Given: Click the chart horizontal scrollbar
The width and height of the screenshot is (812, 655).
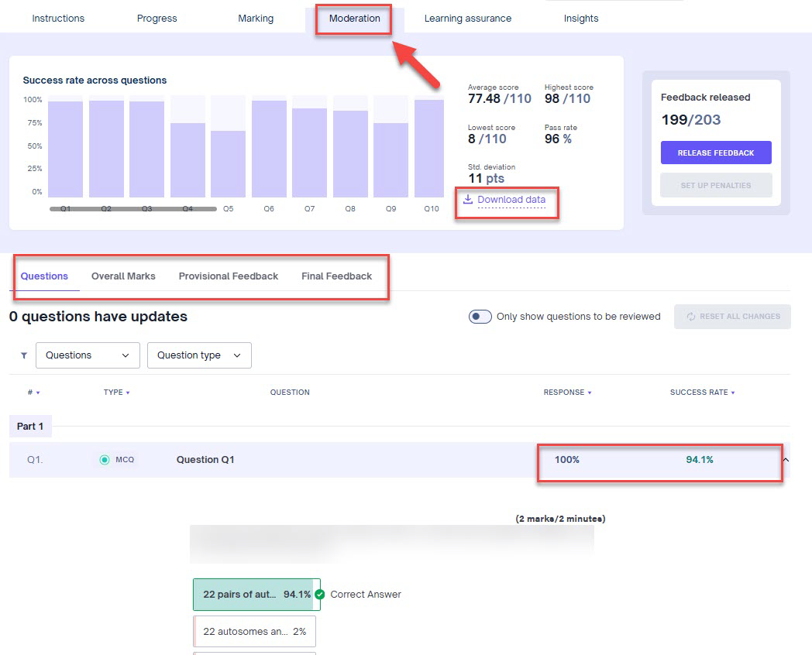Looking at the screenshot, I should pyautogui.click(x=133, y=209).
